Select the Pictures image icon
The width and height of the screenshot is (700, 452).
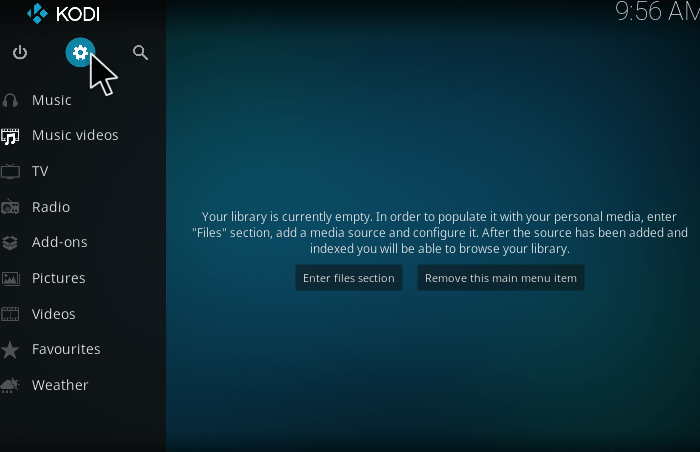tap(10, 279)
